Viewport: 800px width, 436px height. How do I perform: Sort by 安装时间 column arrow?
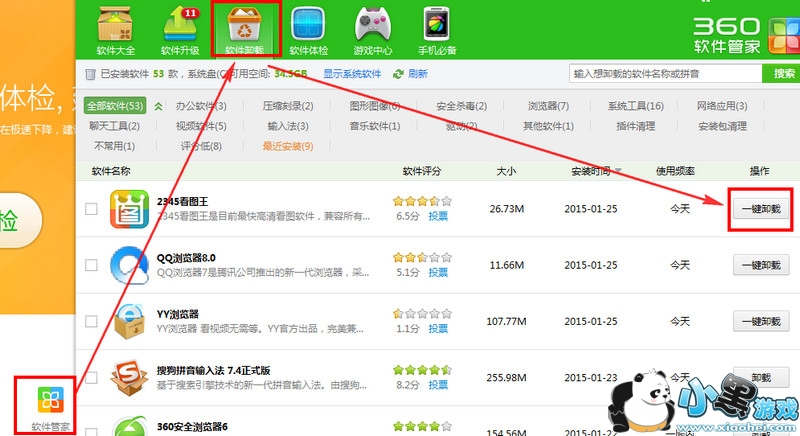coord(618,171)
